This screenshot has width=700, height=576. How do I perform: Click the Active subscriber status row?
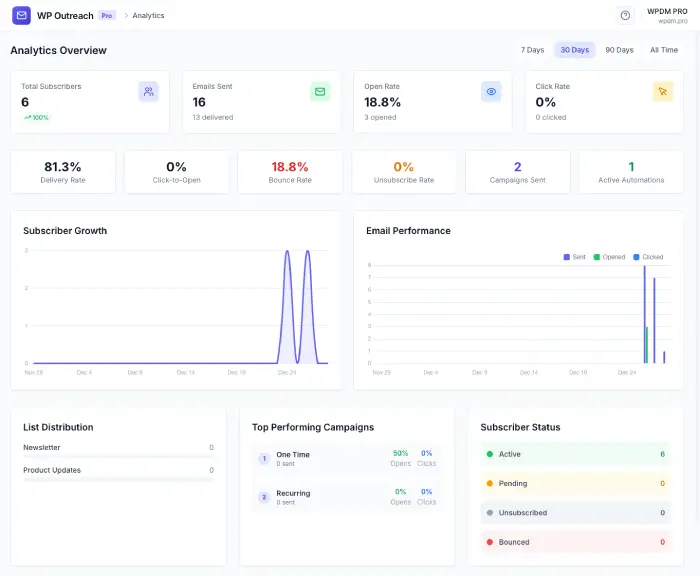click(575, 454)
